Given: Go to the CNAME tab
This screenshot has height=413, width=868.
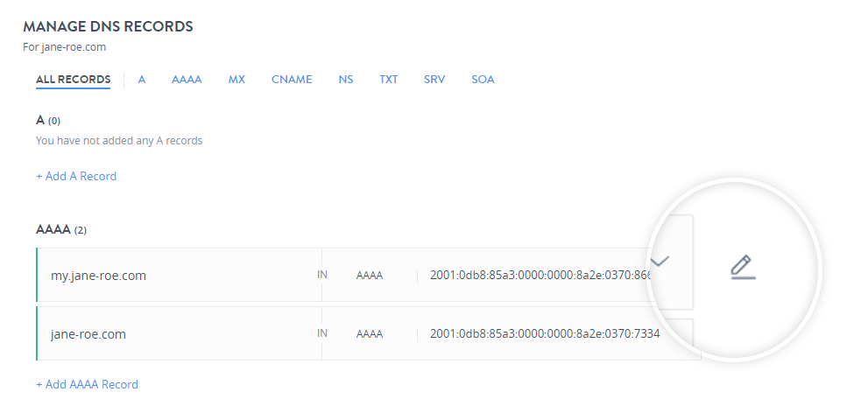Looking at the screenshot, I should 292,80.
